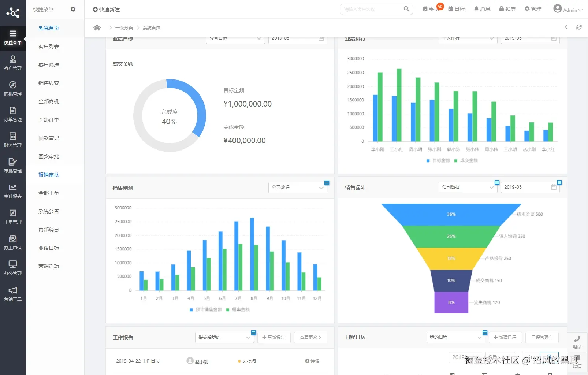The height and width of the screenshot is (375, 588).
Task: Toggle 预计销售金额 legend in 销售预测 chart
Action: (x=206, y=310)
